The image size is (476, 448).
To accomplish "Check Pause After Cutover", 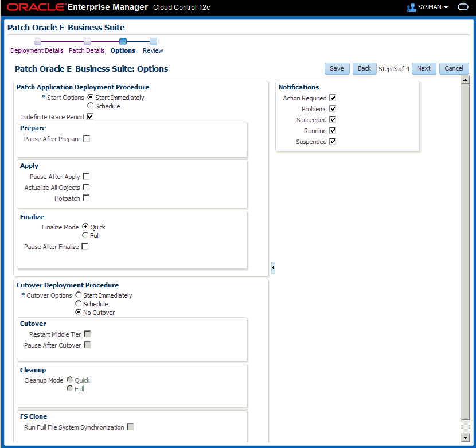I will point(87,345).
